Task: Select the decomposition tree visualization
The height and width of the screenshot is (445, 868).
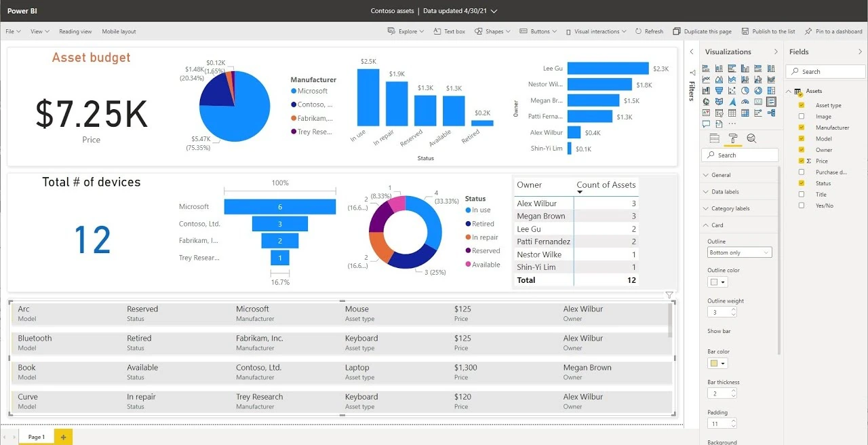Action: click(771, 113)
